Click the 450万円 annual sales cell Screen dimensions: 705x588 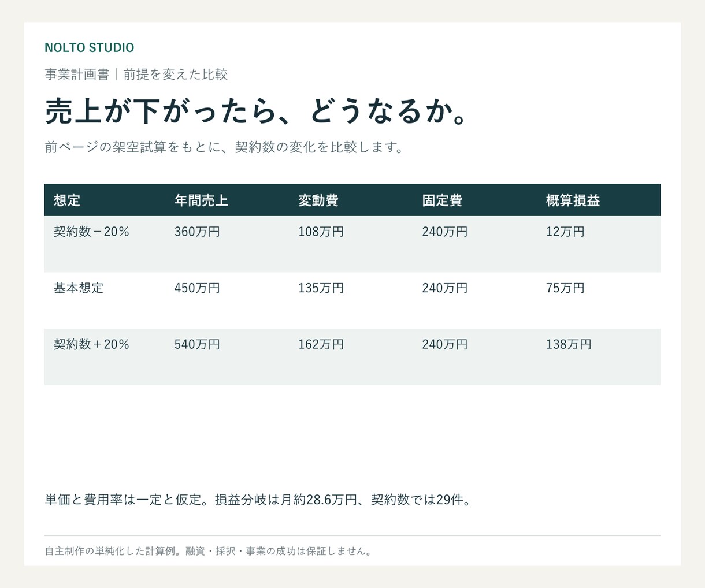197,288
